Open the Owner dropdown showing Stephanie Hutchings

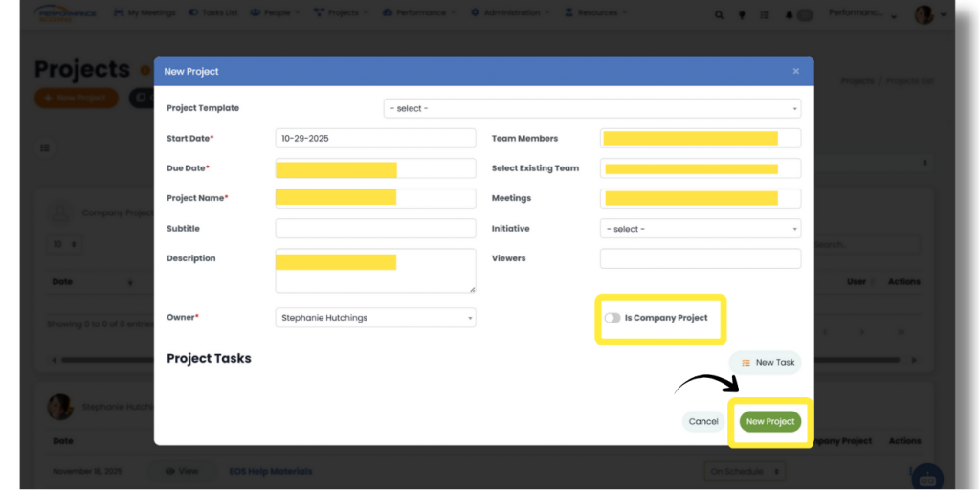point(375,318)
